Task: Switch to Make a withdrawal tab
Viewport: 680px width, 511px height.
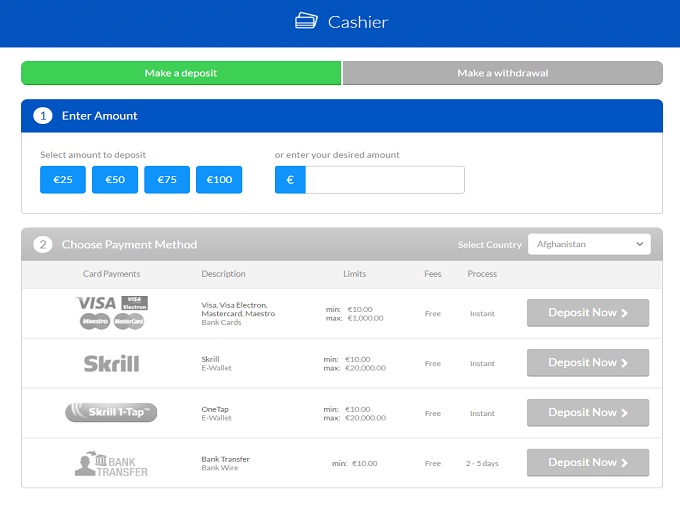Action: coord(502,73)
